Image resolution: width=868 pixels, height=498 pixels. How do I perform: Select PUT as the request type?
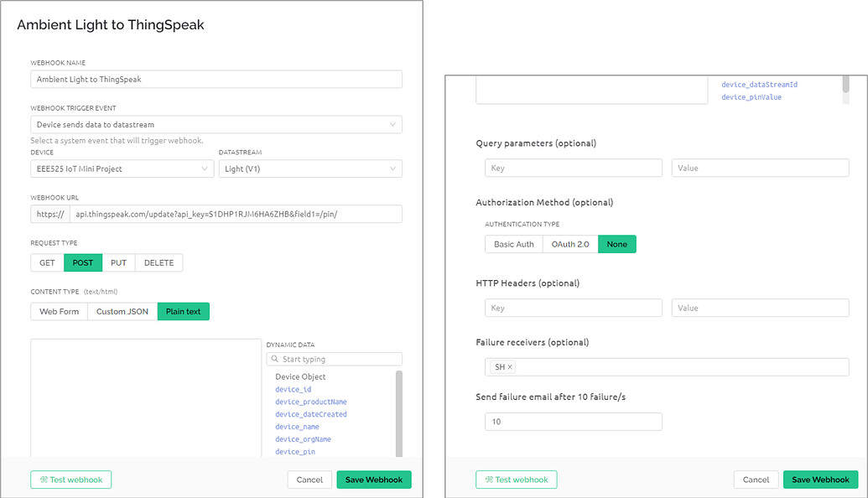tap(118, 262)
